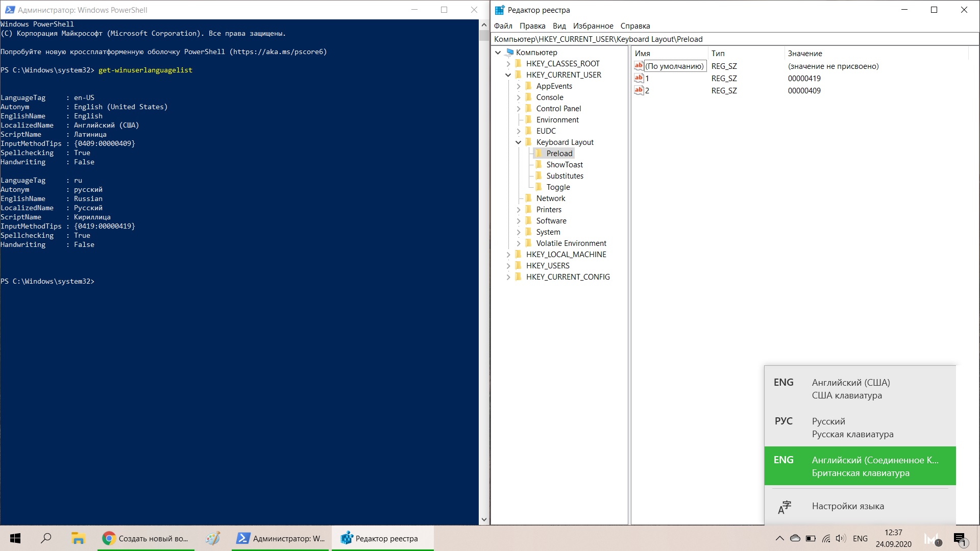
Task: Open Настройки языка language settings
Action: pos(860,506)
